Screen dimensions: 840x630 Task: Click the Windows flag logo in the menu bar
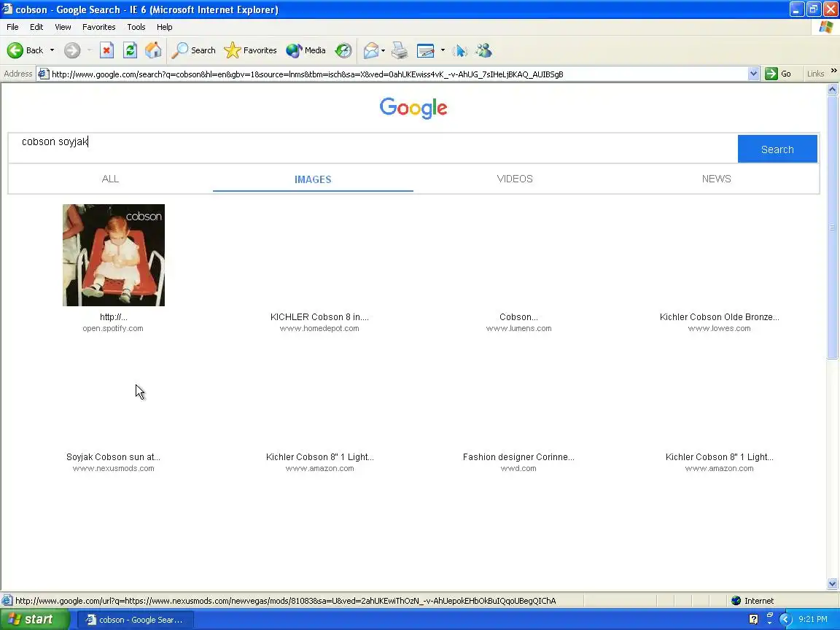tap(825, 27)
